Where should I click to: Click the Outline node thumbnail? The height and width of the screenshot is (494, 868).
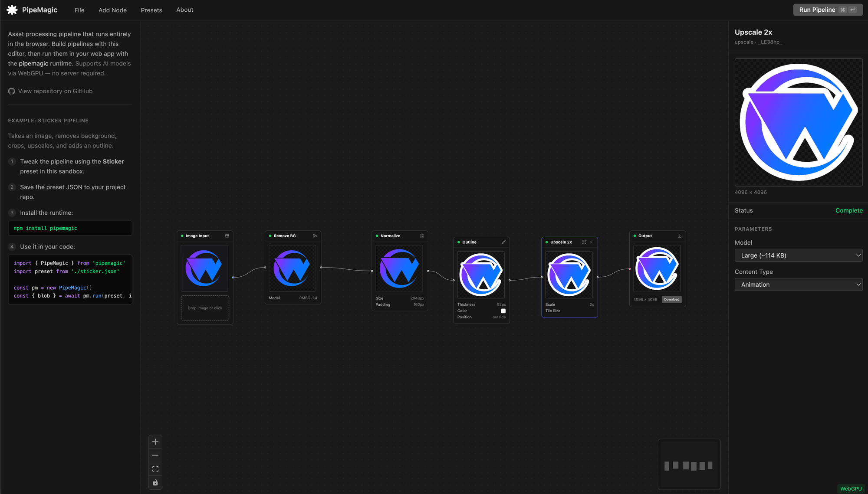pos(481,275)
